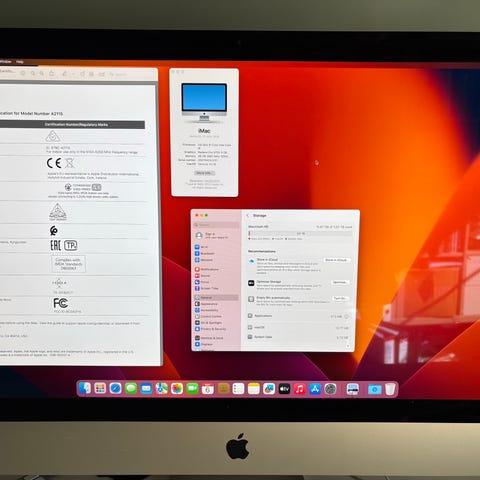Click the share icon in Preview toolbar
480x480 pixels.
[x=52, y=73]
